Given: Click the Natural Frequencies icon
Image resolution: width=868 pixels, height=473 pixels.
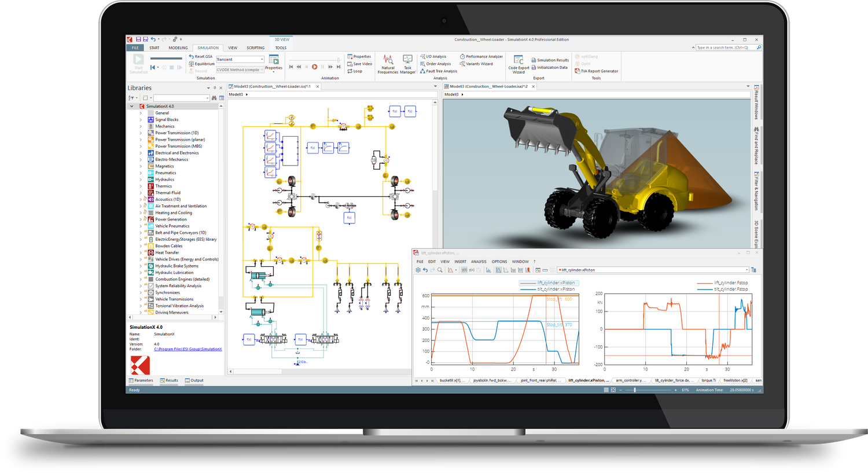Looking at the screenshot, I should pos(388,60).
